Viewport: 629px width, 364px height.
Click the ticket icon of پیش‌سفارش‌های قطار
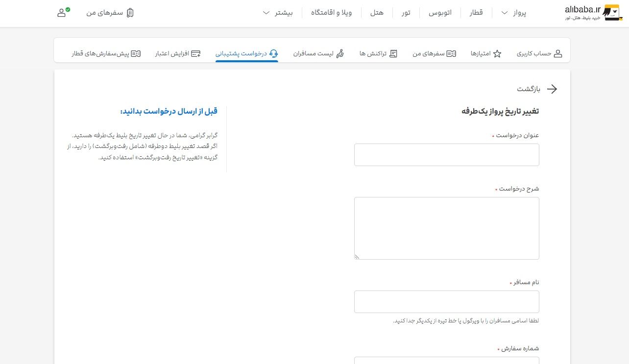tap(136, 54)
